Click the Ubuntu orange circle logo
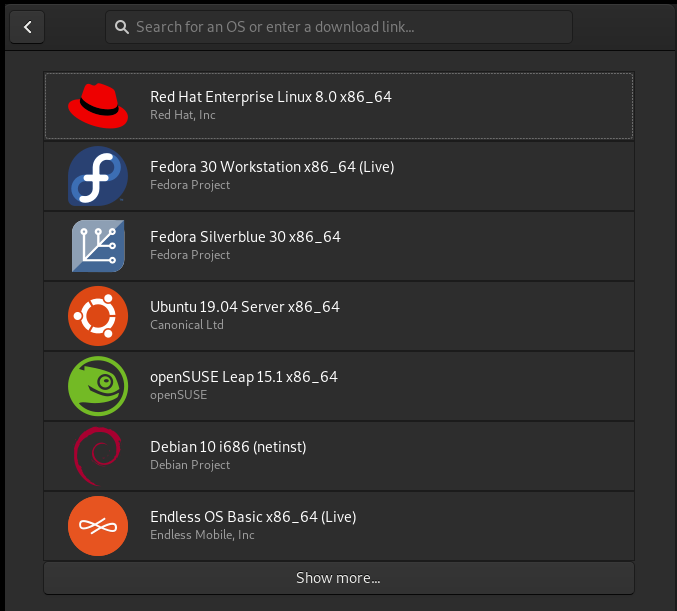The height and width of the screenshot is (611, 677). [98, 316]
